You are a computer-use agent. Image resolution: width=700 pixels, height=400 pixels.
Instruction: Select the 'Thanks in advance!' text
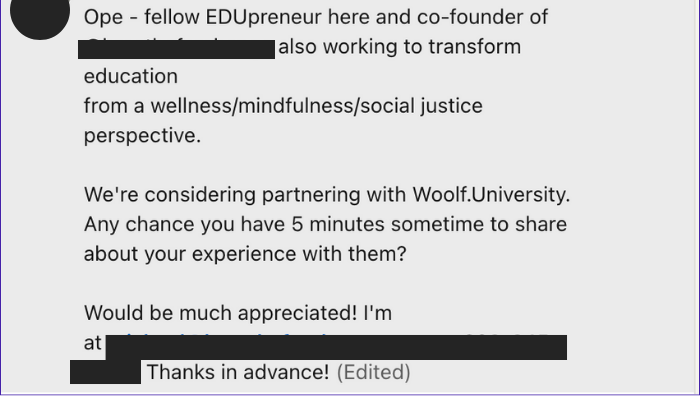tap(238, 373)
